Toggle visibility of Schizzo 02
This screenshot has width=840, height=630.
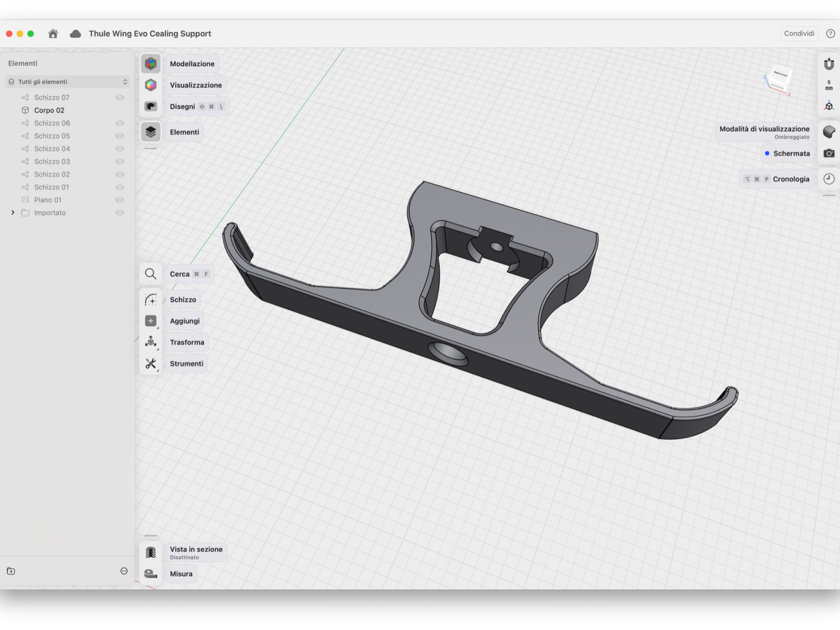120,174
